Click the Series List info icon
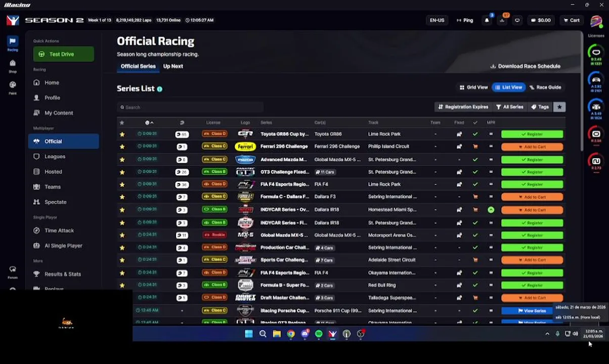This screenshot has height=364, width=609. tap(159, 89)
